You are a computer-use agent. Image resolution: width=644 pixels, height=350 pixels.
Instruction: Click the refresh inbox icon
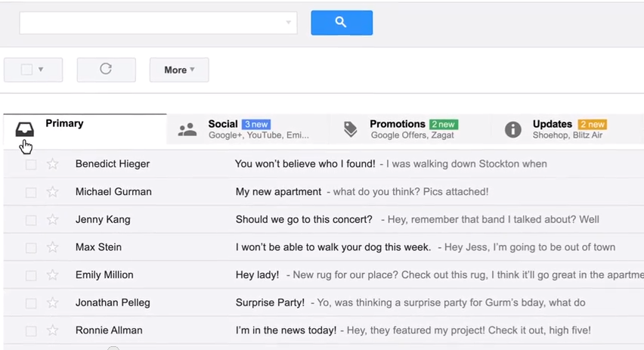(x=106, y=70)
